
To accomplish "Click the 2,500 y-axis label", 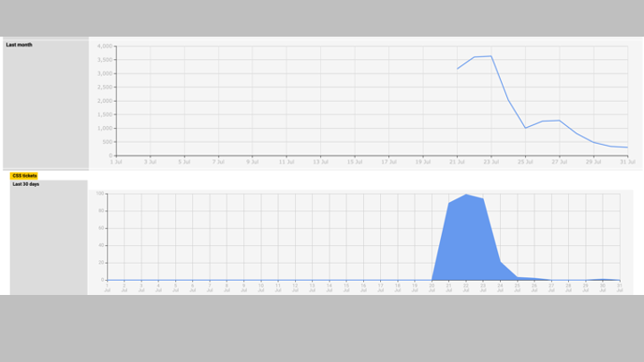I will point(105,87).
